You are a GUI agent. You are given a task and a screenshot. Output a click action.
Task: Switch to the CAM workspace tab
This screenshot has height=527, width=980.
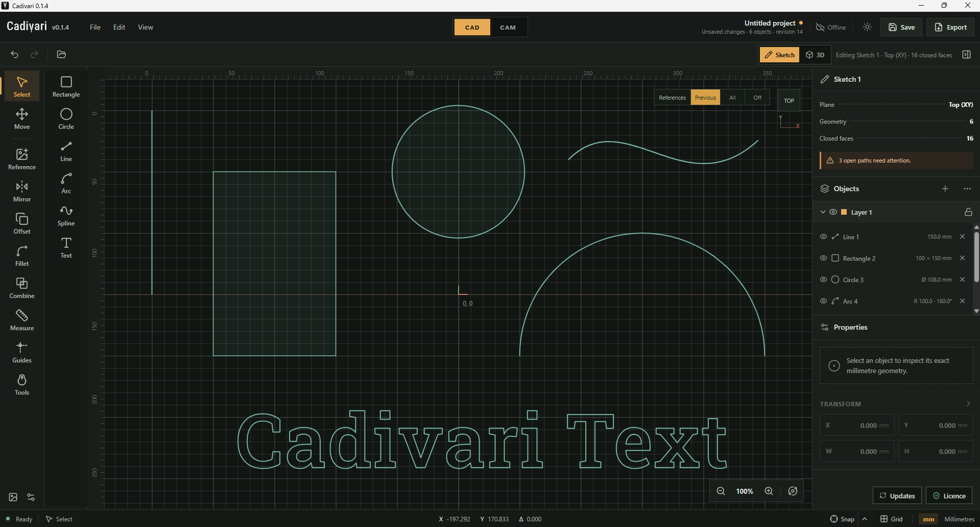pos(508,28)
